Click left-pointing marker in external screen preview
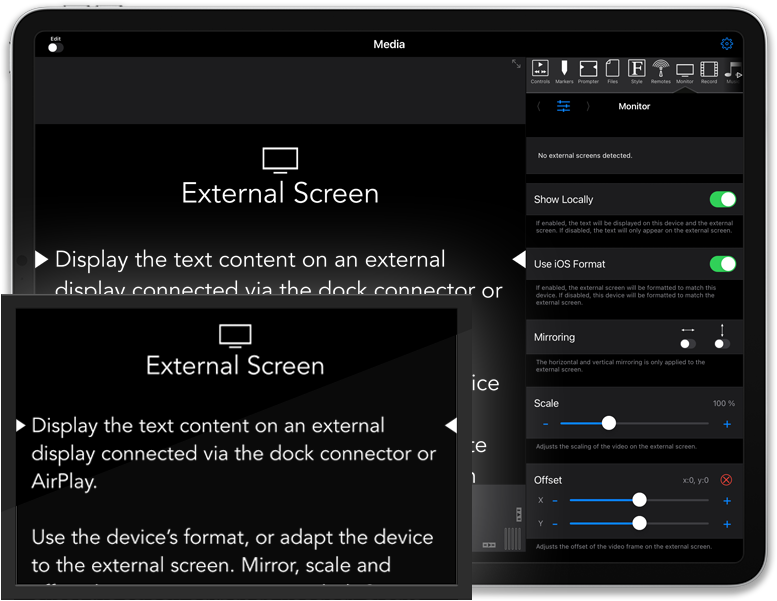 [451, 425]
